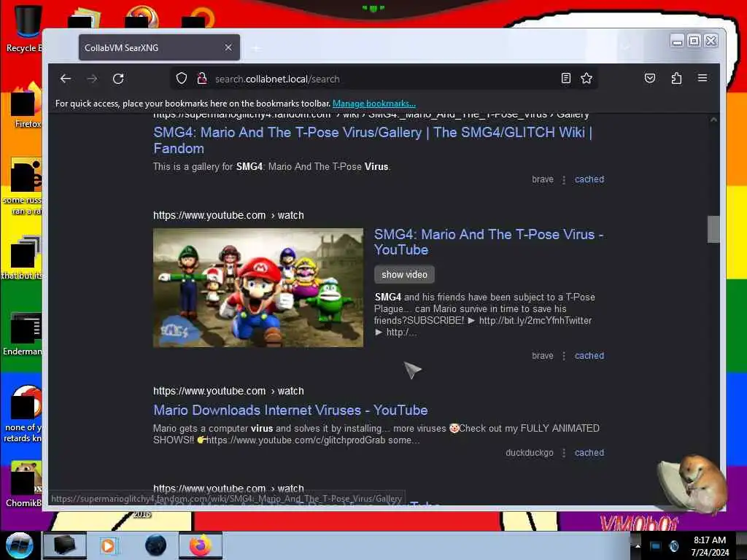View site security lock information
The width and height of the screenshot is (747, 560).
[202, 78]
